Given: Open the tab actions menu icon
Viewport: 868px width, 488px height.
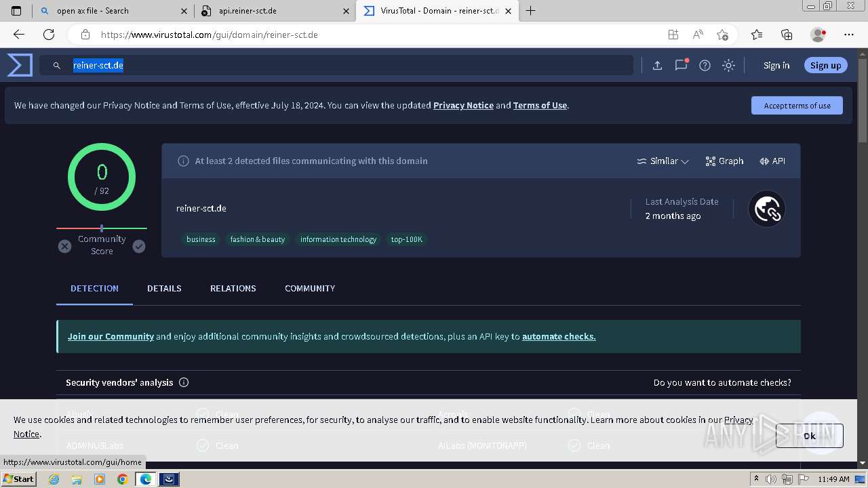Looking at the screenshot, I should coord(16,11).
